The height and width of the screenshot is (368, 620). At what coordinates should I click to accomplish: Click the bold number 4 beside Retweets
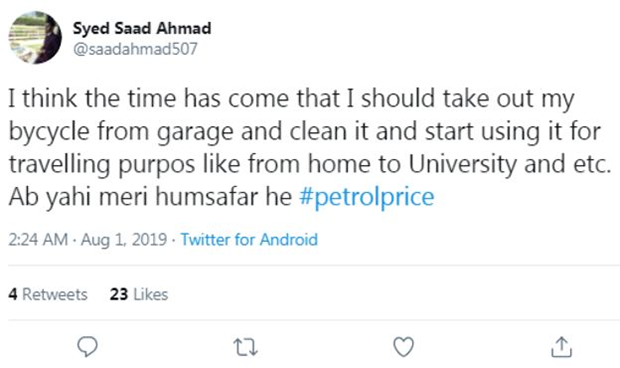[x=13, y=294]
